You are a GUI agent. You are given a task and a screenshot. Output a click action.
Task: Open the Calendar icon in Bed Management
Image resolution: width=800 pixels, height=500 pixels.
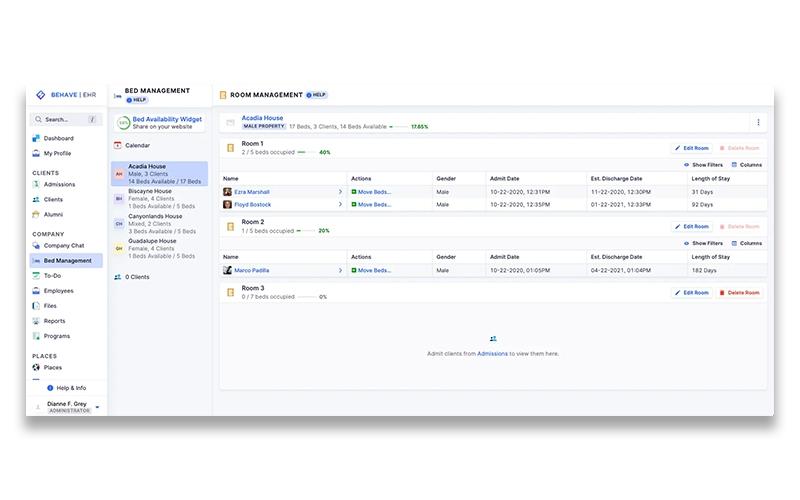point(118,145)
